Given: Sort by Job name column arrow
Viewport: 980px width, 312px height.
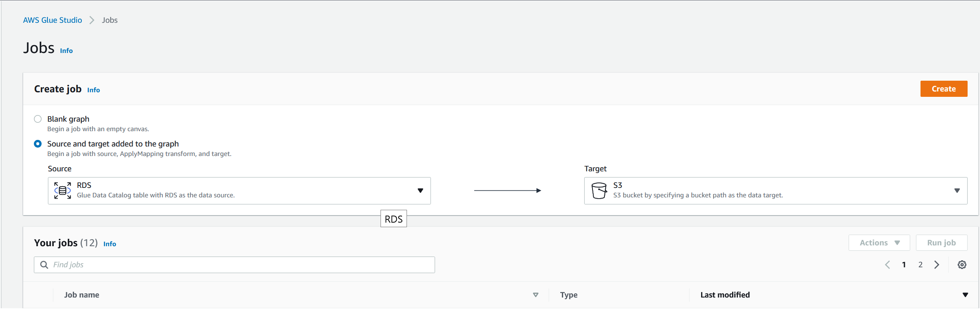Looking at the screenshot, I should pyautogui.click(x=535, y=295).
